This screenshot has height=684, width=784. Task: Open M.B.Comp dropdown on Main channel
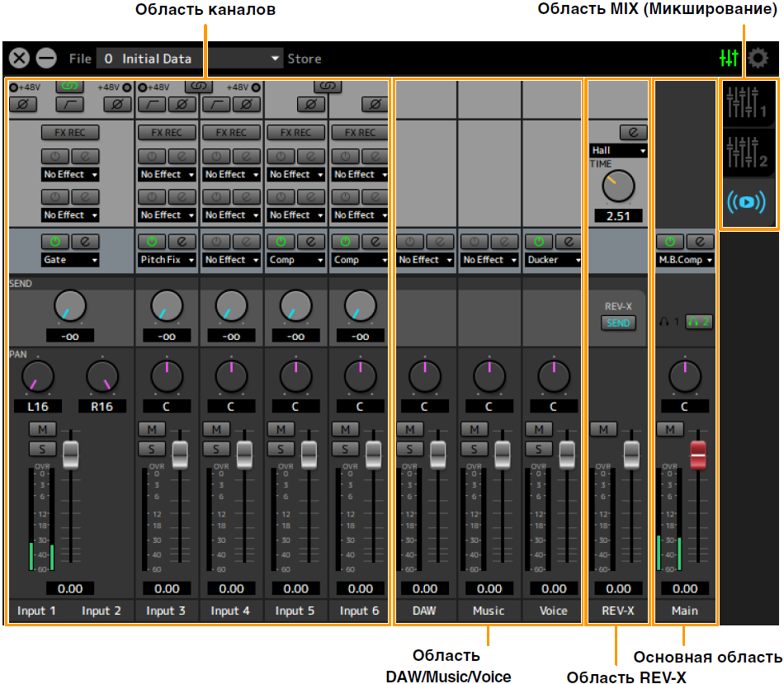(684, 260)
